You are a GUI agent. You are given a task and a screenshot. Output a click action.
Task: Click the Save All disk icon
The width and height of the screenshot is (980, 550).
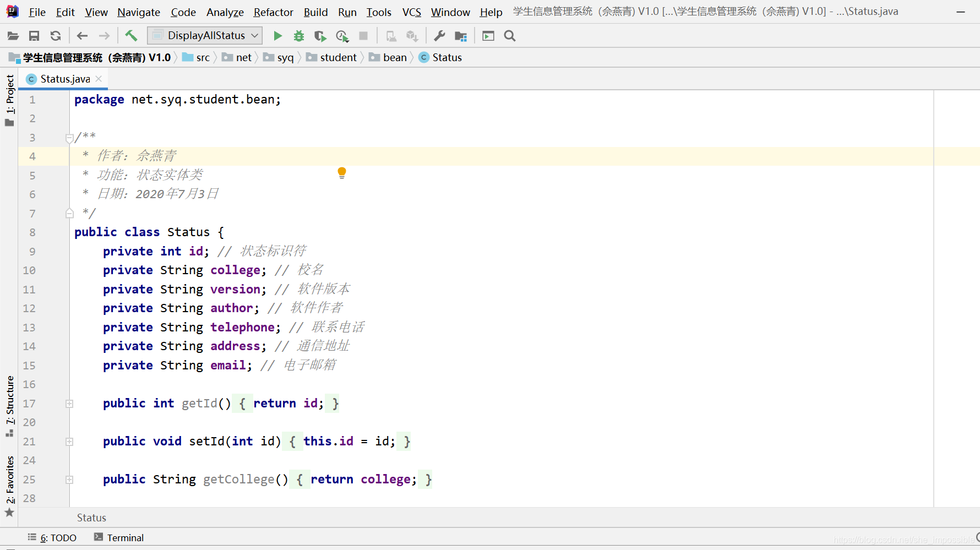tap(34, 36)
